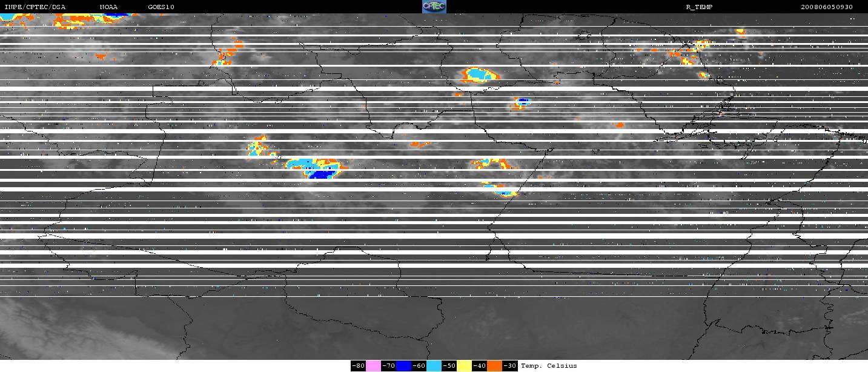868x372 pixels.
Task: Select the dark blue legend swatch
Action: [403, 366]
